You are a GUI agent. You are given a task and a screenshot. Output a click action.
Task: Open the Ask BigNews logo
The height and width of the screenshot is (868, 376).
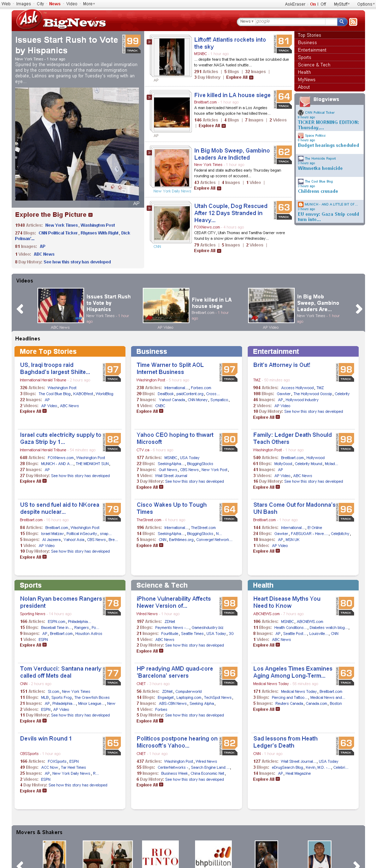pyautogui.click(x=61, y=20)
